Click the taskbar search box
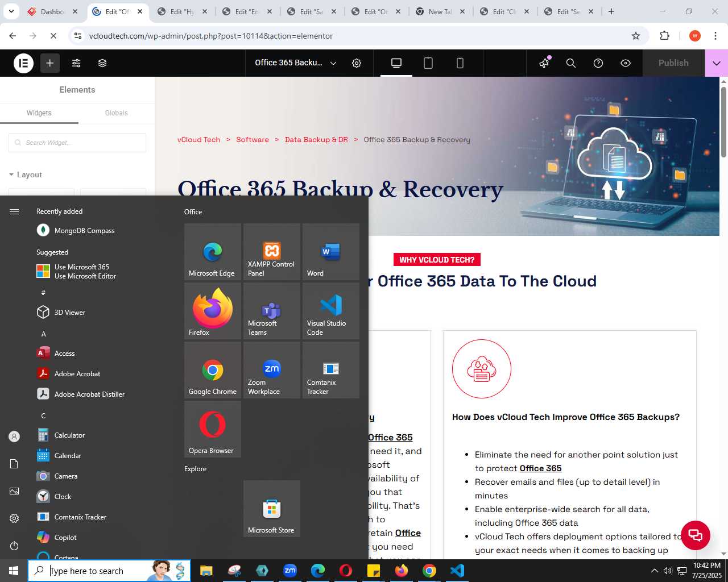This screenshot has height=582, width=728. (109, 571)
